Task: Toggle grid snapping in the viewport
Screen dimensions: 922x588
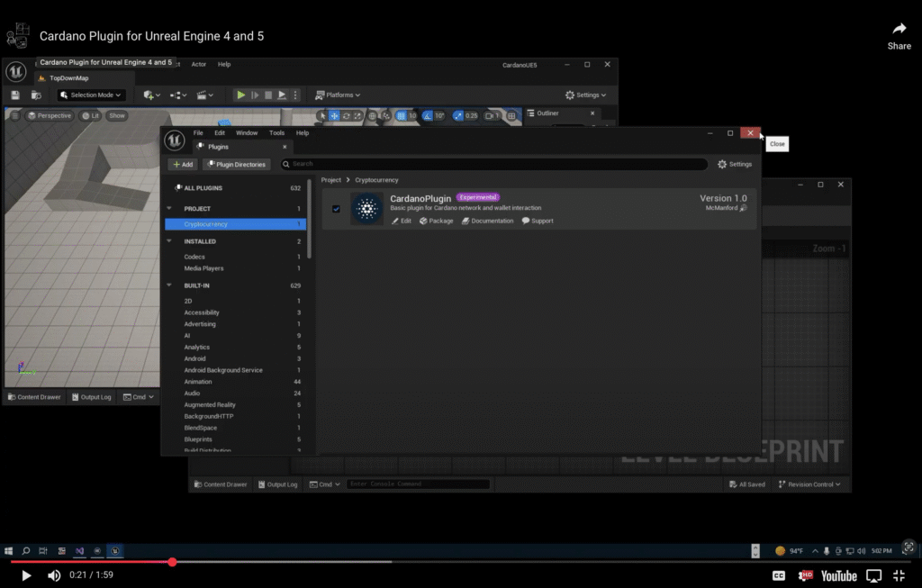Action: (x=401, y=116)
